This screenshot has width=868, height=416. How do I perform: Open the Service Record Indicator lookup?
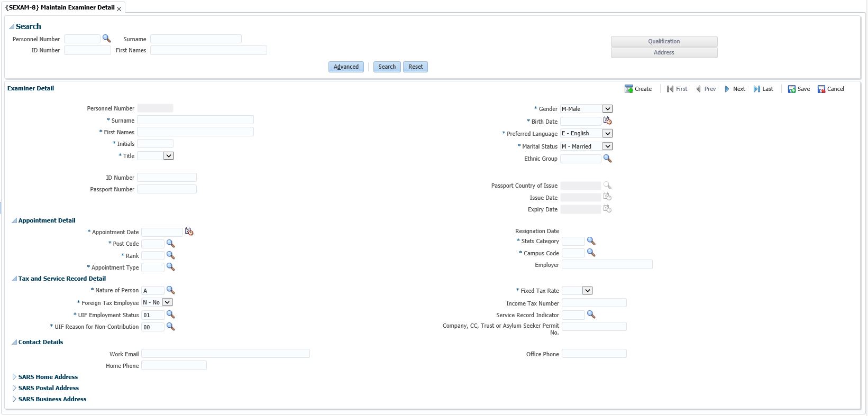pyautogui.click(x=591, y=315)
